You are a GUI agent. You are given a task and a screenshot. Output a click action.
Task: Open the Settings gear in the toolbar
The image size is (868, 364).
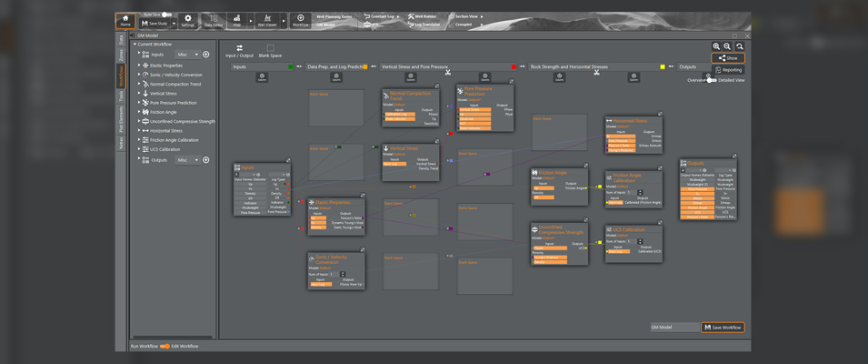pos(187,20)
